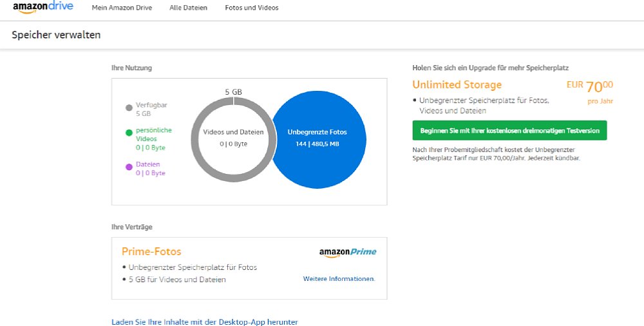Click the EUR 70 price label

pos(590,87)
